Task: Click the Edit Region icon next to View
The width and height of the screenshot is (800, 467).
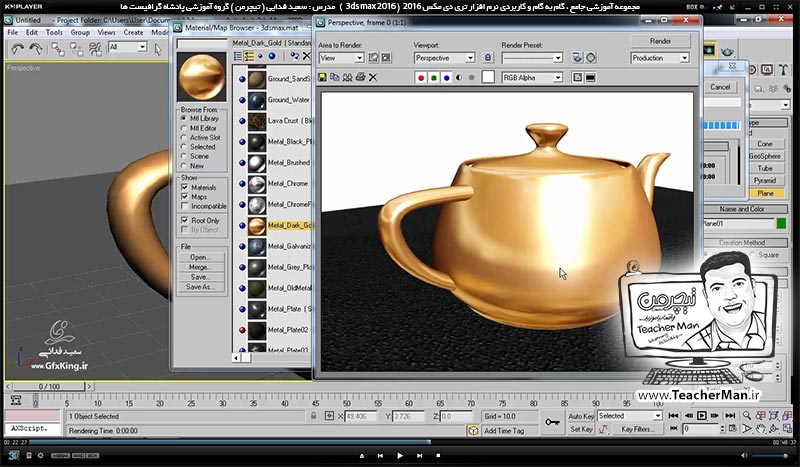Action: (x=373, y=58)
